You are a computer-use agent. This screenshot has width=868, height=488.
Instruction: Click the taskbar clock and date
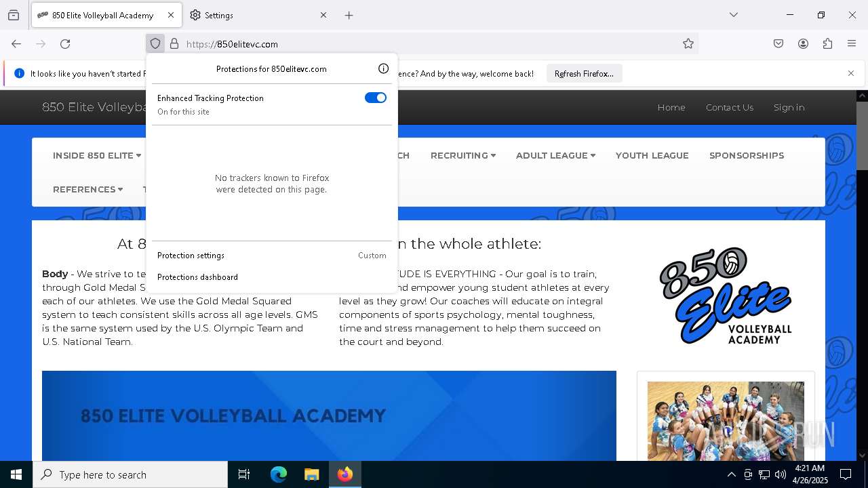(x=810, y=474)
